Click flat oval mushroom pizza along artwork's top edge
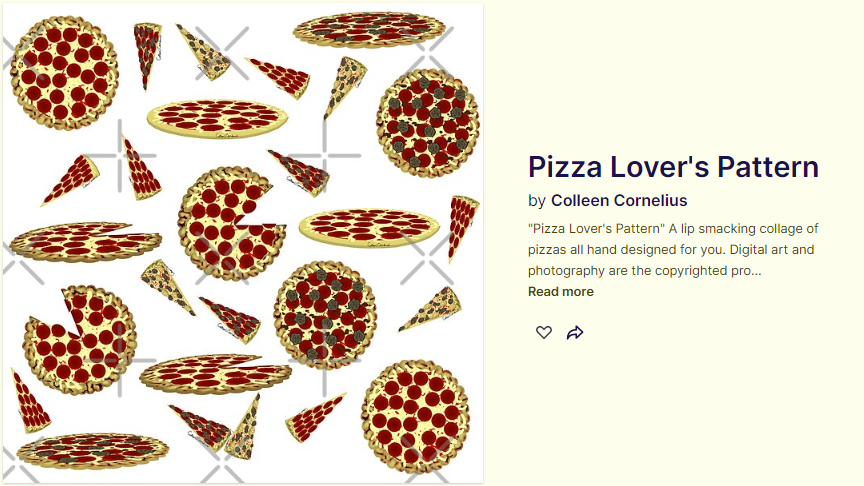 pyautogui.click(x=369, y=30)
